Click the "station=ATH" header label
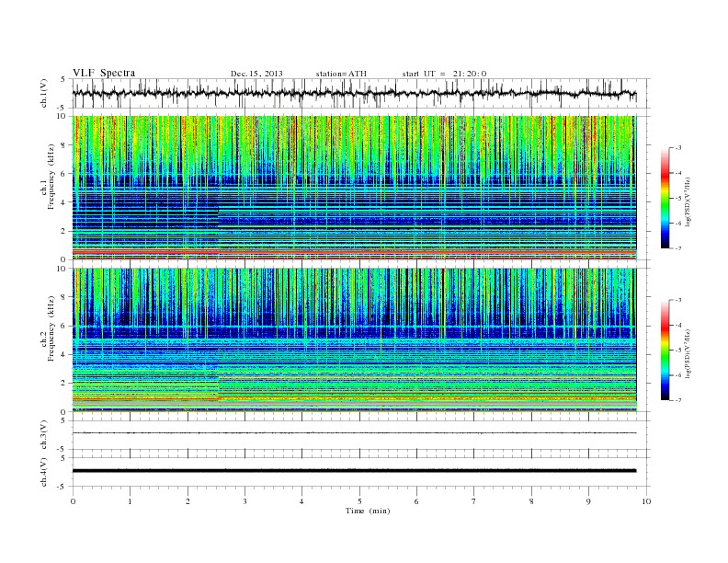Viewport: 728px width, 563px height. pyautogui.click(x=341, y=74)
